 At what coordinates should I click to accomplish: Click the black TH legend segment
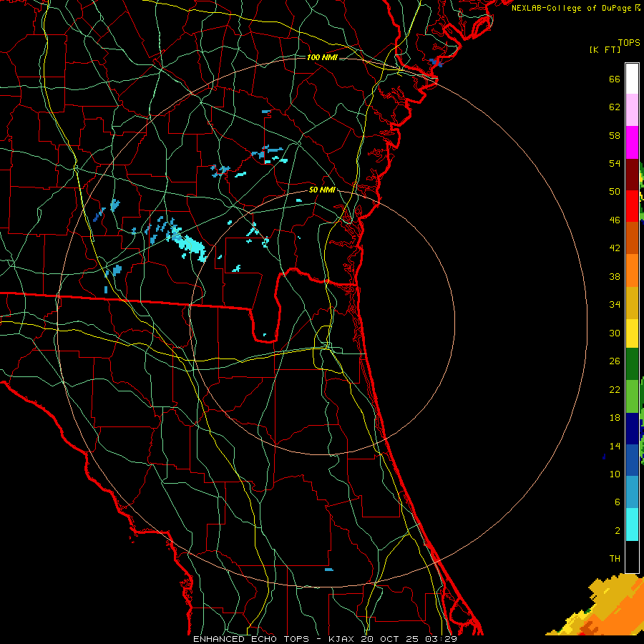pyautogui.click(x=632, y=557)
